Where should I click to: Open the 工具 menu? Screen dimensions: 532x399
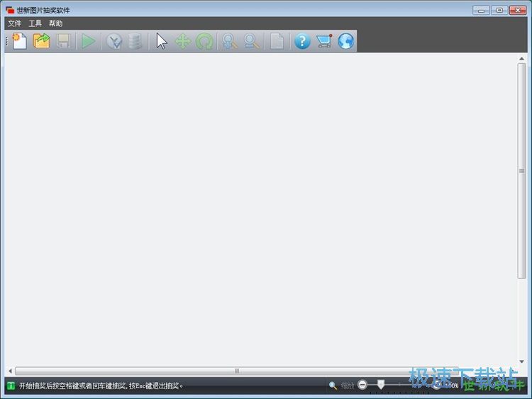35,23
